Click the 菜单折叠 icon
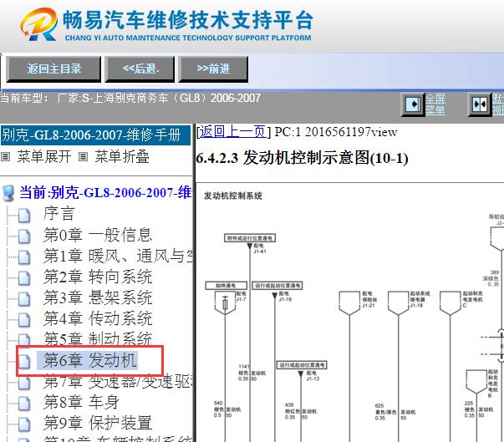504x442 pixels. tap(83, 157)
